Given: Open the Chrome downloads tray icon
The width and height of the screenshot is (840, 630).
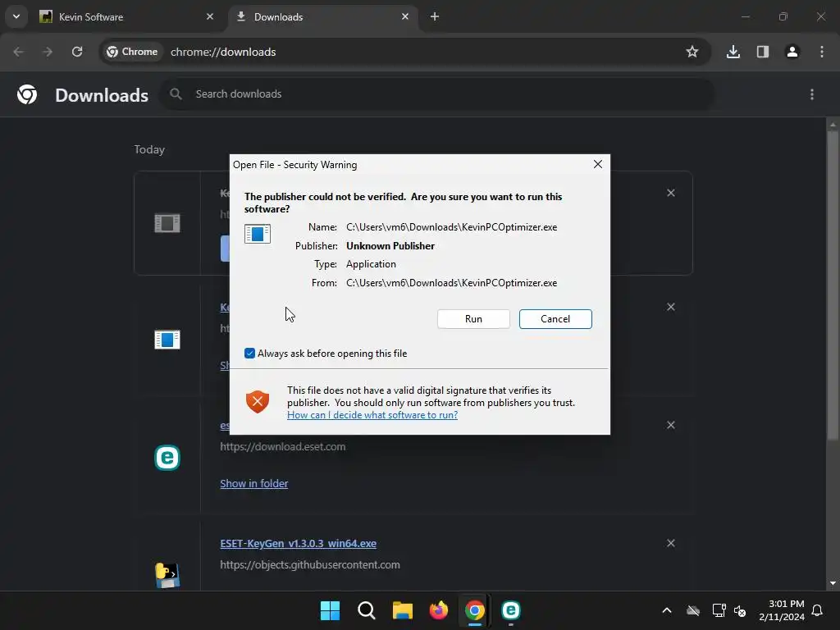Looking at the screenshot, I should click(x=733, y=52).
